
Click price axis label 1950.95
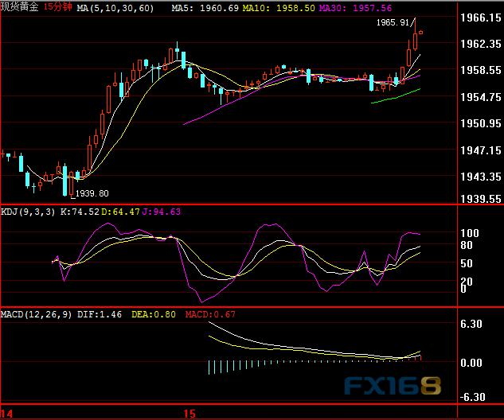click(x=481, y=123)
